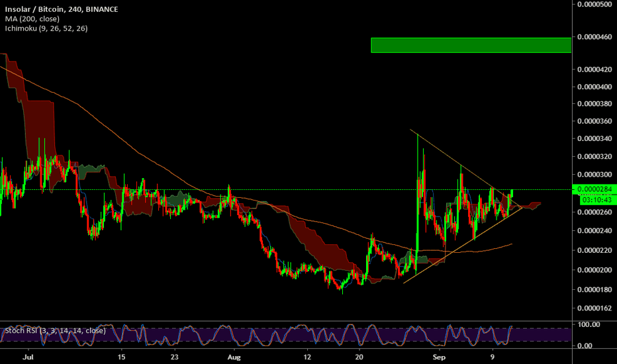The image size is (617, 364).
Task: Click the 0.0000500 price axis label
Action: click(594, 4)
